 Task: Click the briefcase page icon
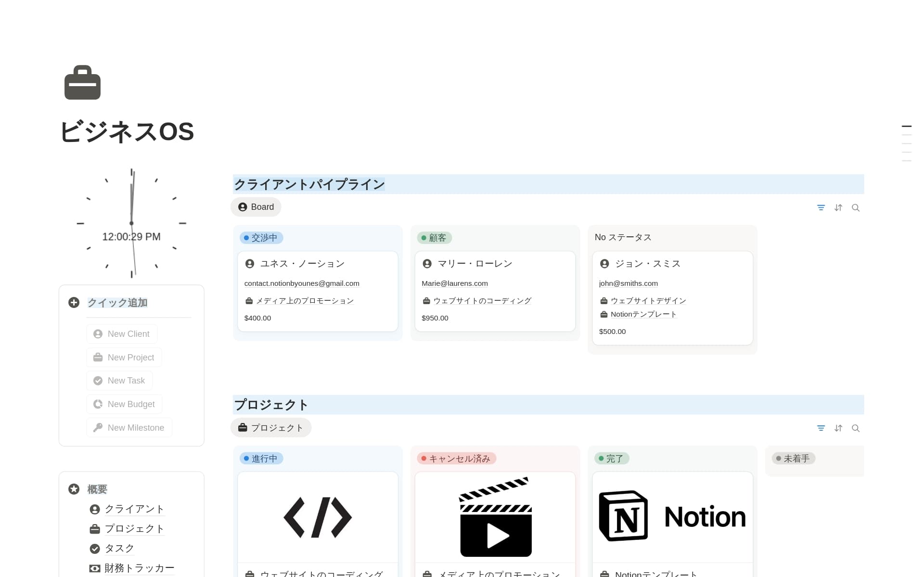pos(82,83)
